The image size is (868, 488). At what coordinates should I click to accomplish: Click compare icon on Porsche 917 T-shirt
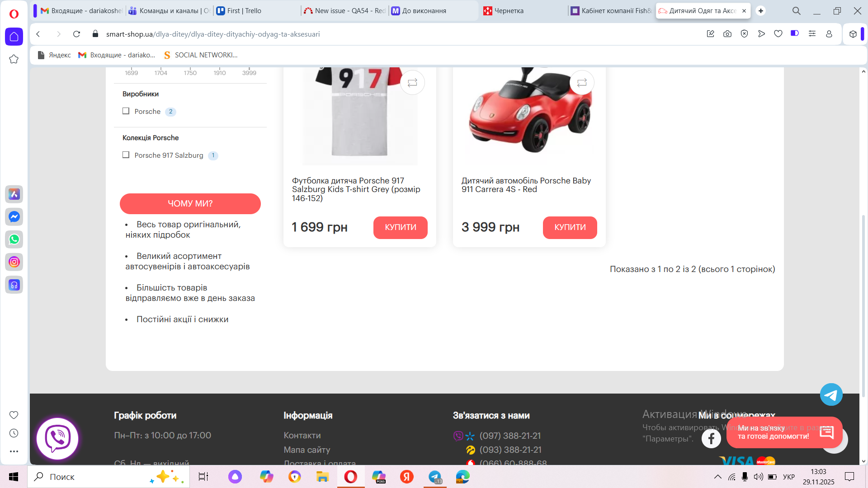(412, 83)
